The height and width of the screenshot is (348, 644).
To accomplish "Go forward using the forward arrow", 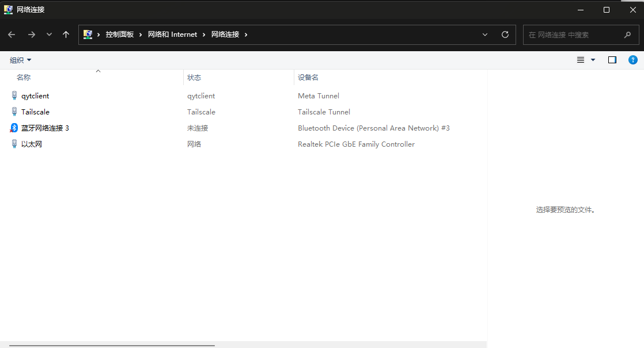I will click(x=32, y=35).
